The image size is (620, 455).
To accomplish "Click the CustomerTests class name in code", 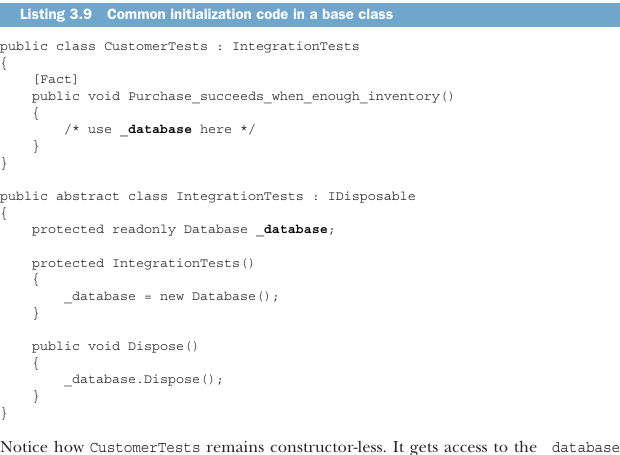I will pos(156,46).
